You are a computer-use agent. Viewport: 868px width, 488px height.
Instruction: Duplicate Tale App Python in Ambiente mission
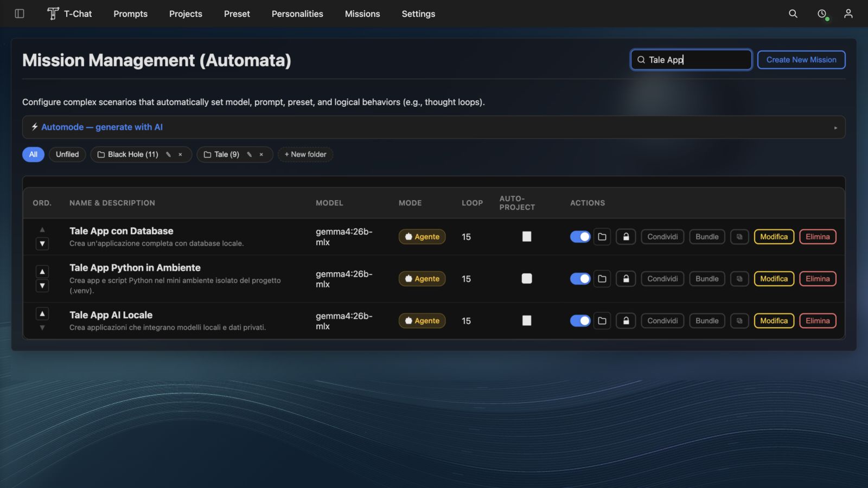[x=739, y=279]
